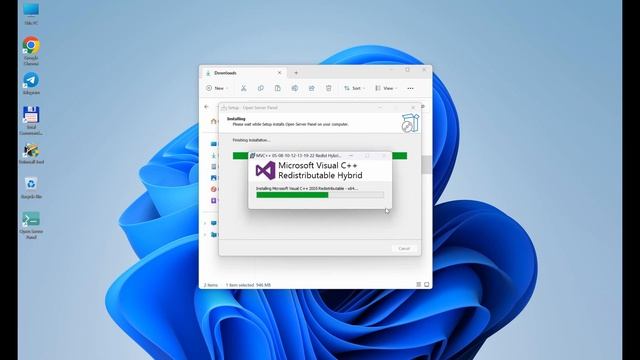Image resolution: width=640 pixels, height=360 pixels.
Task: Open the View dropdown in Explorer
Action: [x=386, y=88]
